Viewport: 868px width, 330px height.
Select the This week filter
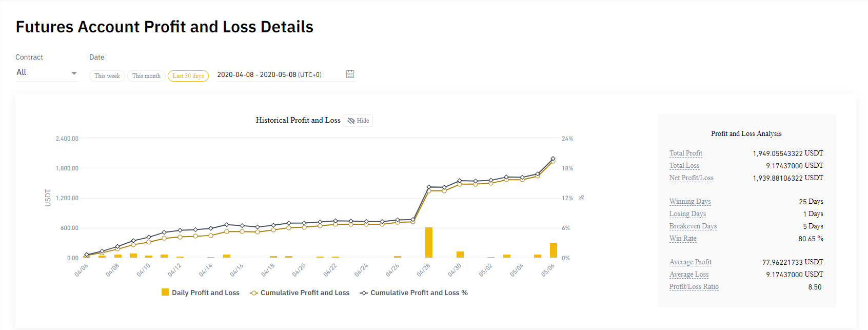[x=107, y=76]
